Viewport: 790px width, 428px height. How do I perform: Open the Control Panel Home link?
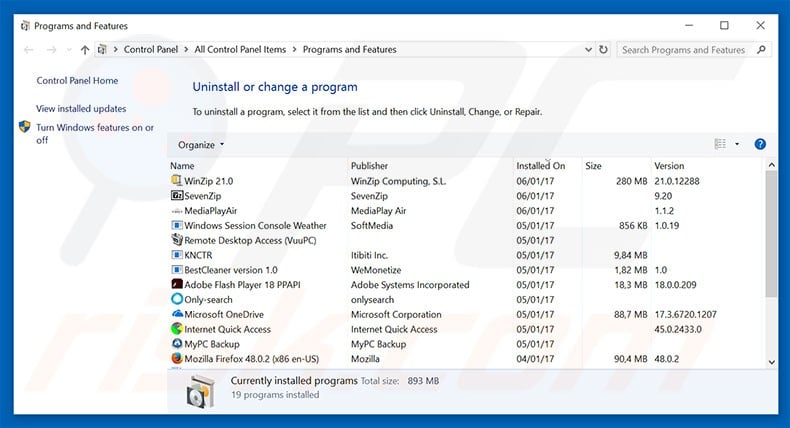tap(77, 81)
